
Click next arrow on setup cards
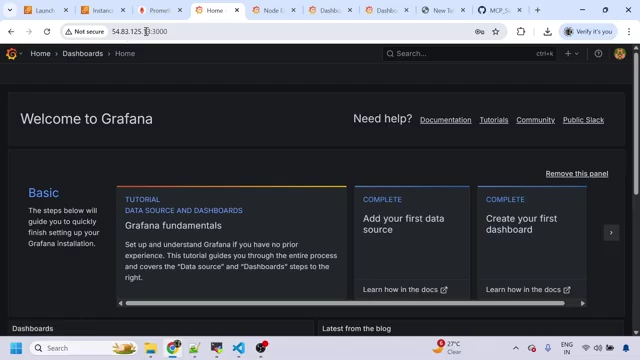point(611,233)
